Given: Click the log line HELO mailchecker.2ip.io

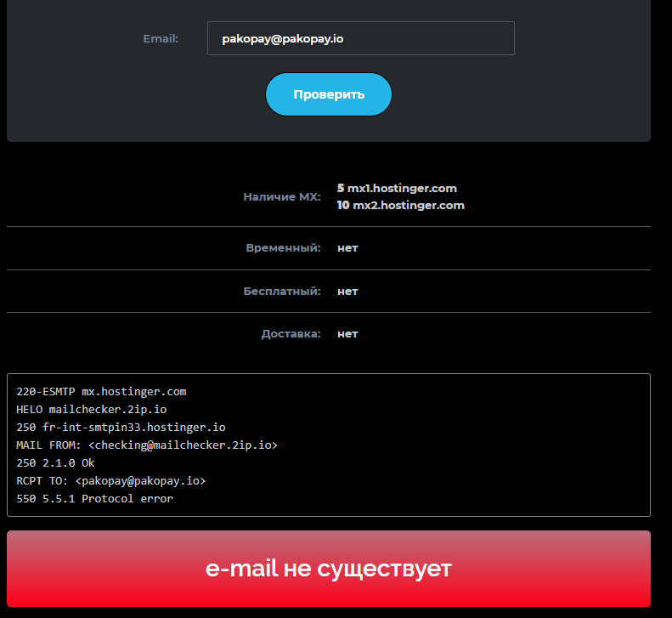Looking at the screenshot, I should click(92, 410).
